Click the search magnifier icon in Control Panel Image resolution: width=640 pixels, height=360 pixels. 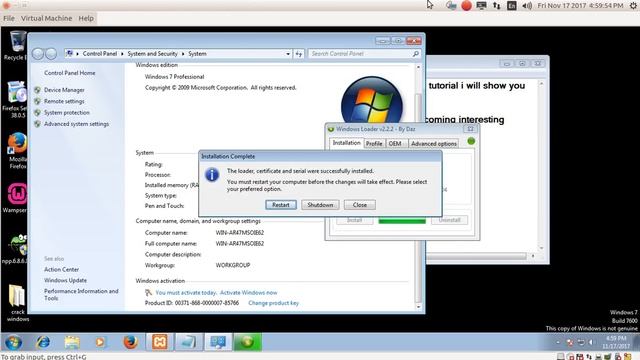[x=416, y=54]
